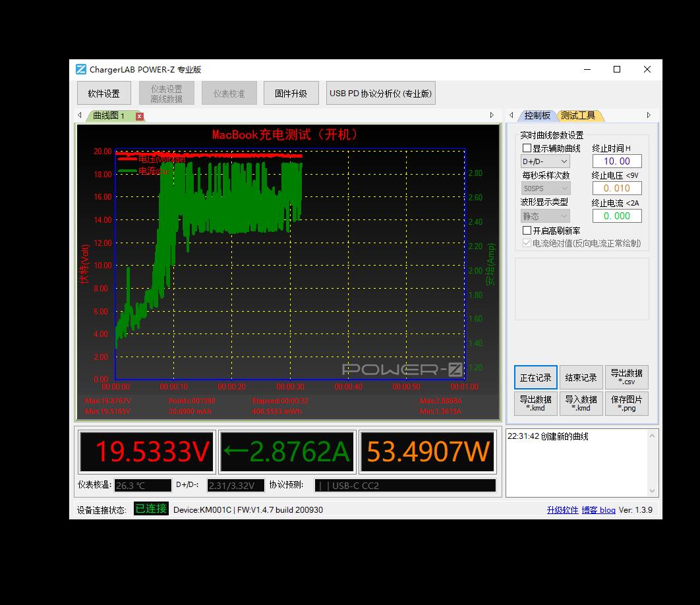This screenshot has width=700, height=605.
Task: Open 软件设置 software settings
Action: pyautogui.click(x=104, y=94)
